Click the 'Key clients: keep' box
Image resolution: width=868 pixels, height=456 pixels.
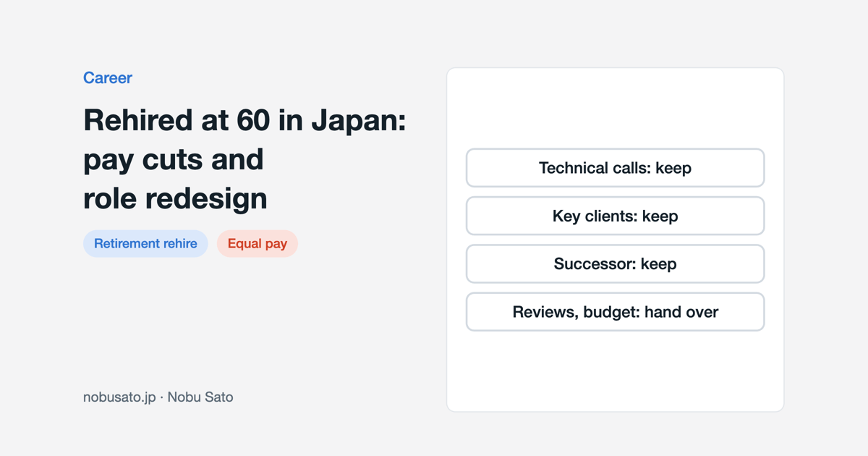click(615, 216)
